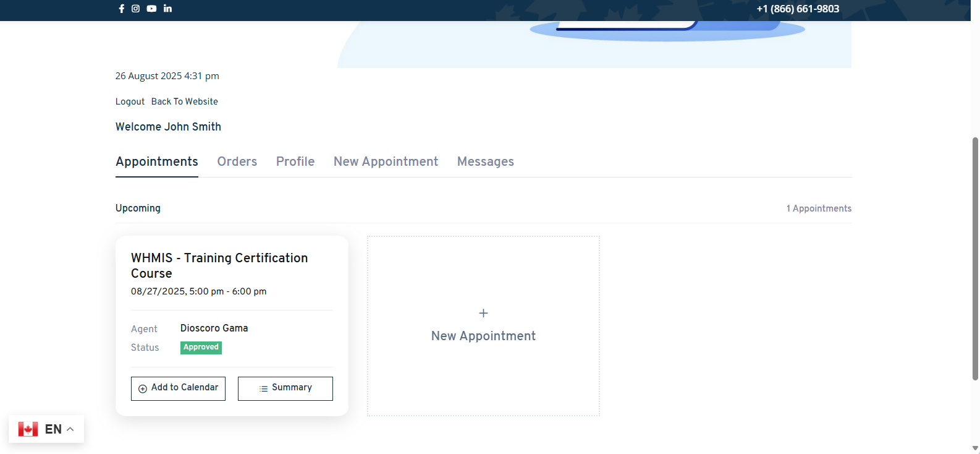Image resolution: width=980 pixels, height=454 pixels.
Task: Call the +1 (866) 661-9803 phone number
Action: (798, 9)
